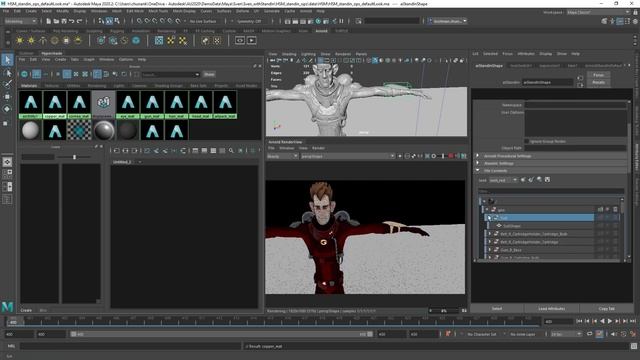Create an Arnold area light from the shelf
The height and width of the screenshot is (360, 640).
[20, 40]
